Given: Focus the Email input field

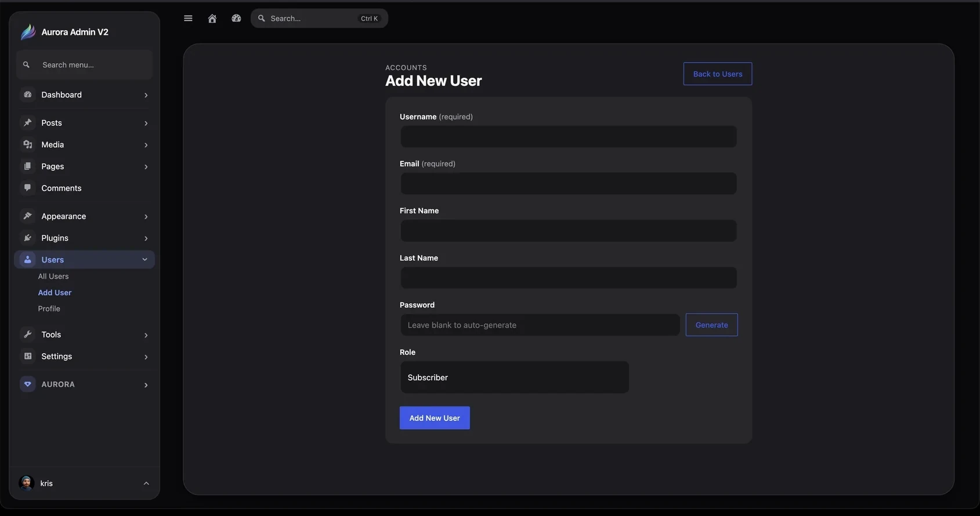Looking at the screenshot, I should [x=569, y=184].
